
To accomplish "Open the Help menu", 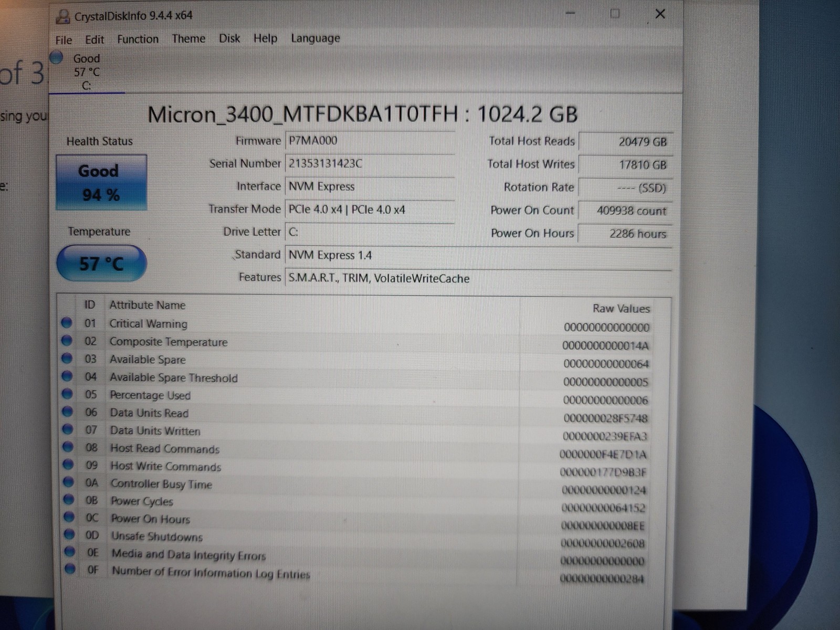I will [265, 38].
